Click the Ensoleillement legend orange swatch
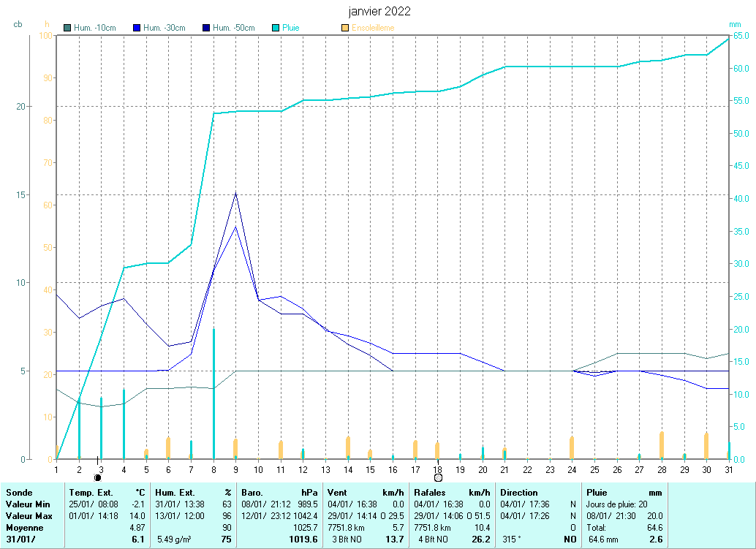This screenshot has width=756, height=549. pos(345,28)
